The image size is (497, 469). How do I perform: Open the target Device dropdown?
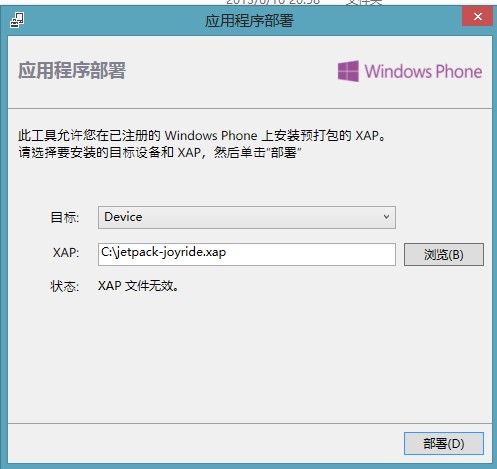pos(247,217)
